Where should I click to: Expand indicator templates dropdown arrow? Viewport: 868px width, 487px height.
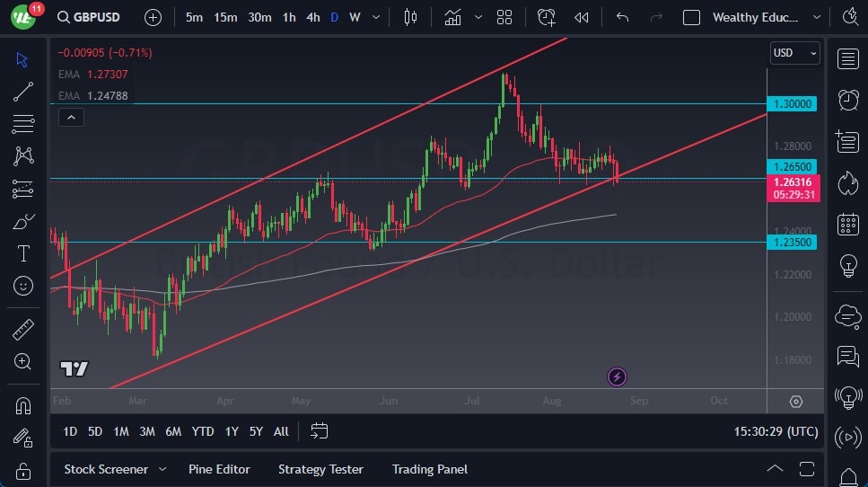point(478,18)
